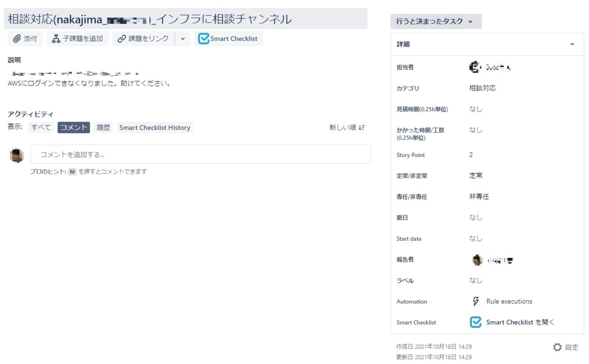The width and height of the screenshot is (589, 364).
Task: Click the Smart Checklist icon in details panel
Action: (x=475, y=322)
